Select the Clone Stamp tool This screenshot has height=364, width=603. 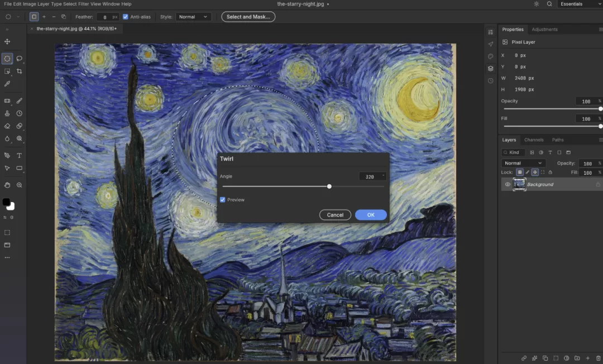7,113
